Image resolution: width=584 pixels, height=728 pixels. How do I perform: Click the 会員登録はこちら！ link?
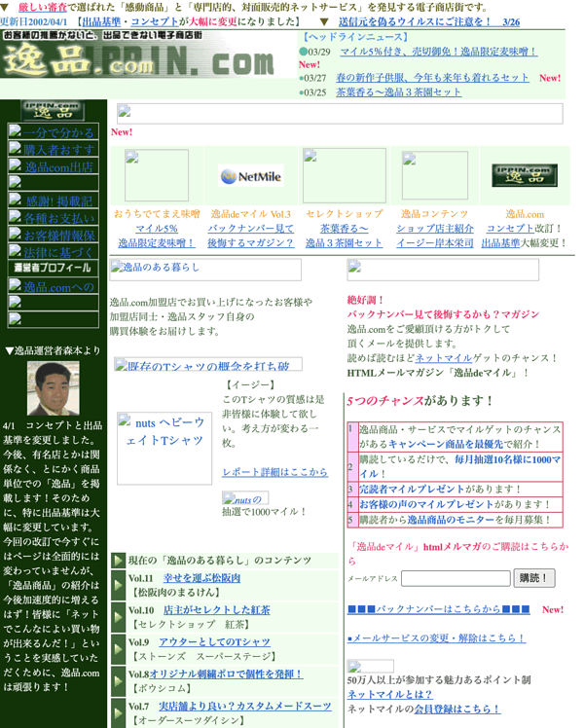[457, 709]
